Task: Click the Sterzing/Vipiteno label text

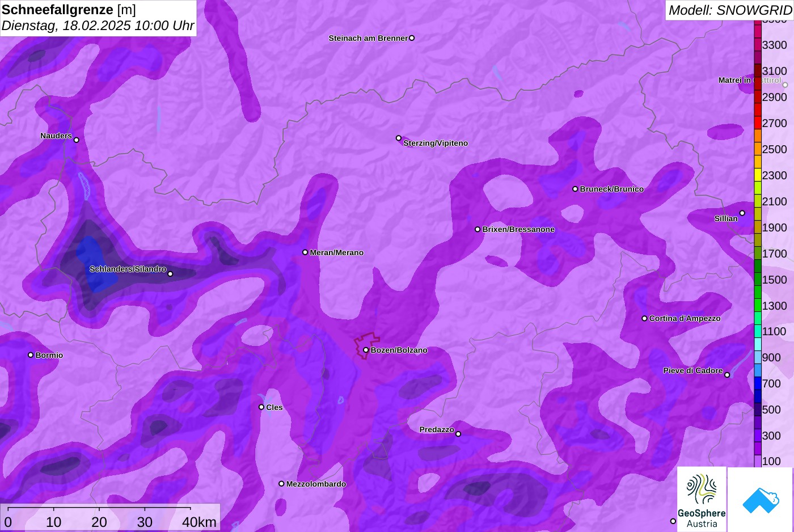Action: point(436,143)
